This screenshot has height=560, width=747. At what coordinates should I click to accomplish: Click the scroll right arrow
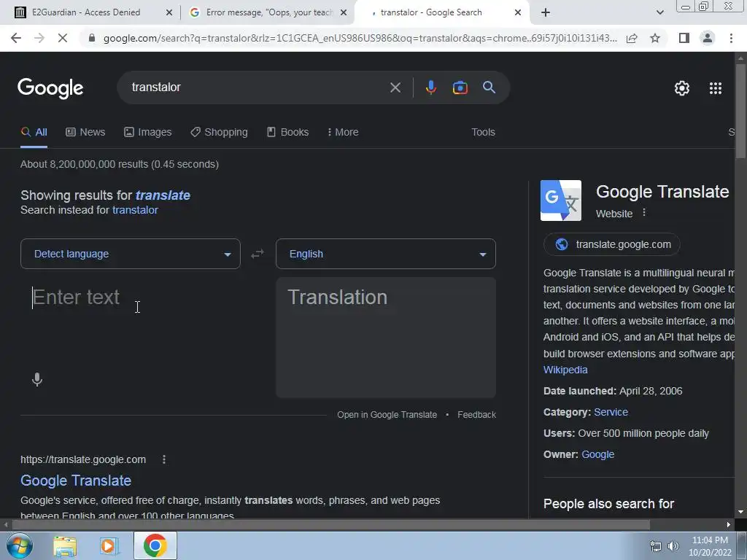point(729,525)
